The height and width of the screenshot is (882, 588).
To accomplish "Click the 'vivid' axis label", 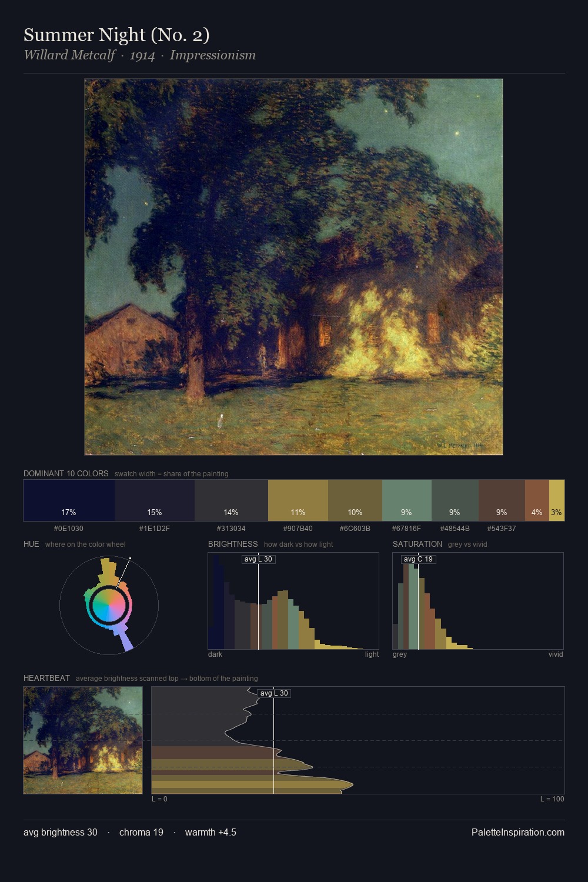I will click(x=556, y=654).
